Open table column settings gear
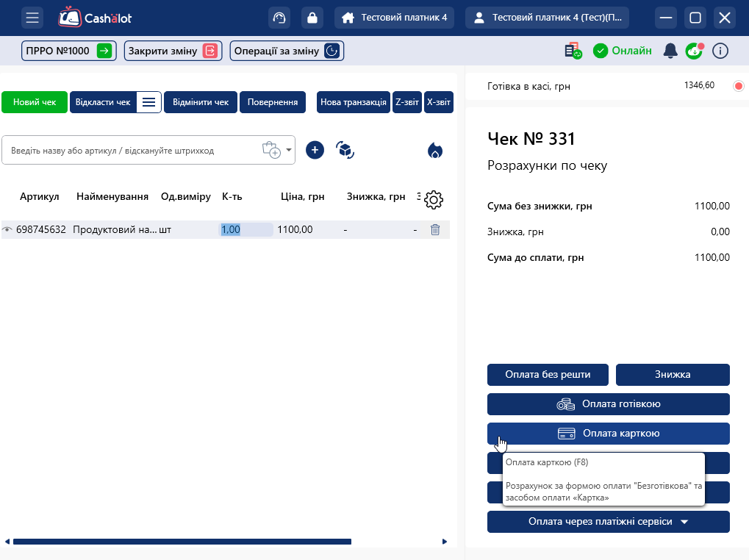The width and height of the screenshot is (749, 560). 434,199
